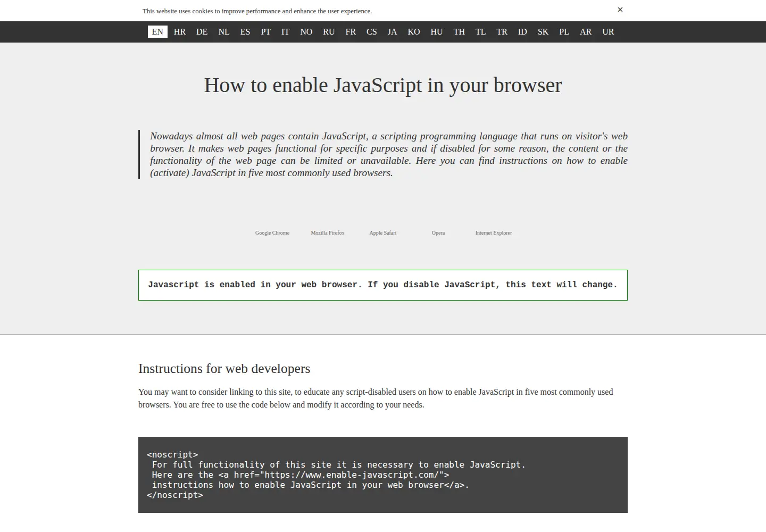Switch language to TL
The width and height of the screenshot is (766, 532).
click(x=481, y=32)
